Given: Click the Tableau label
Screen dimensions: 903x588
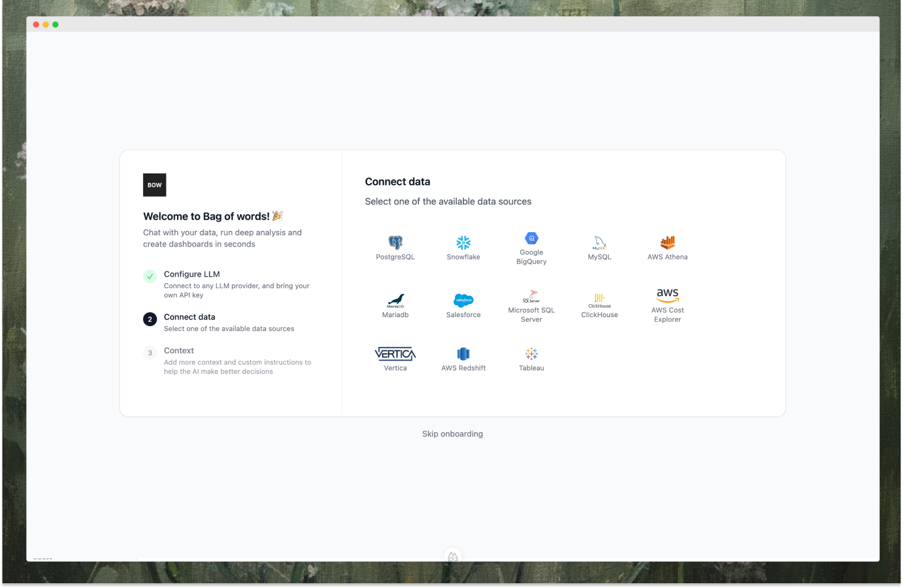Looking at the screenshot, I should coord(532,368).
